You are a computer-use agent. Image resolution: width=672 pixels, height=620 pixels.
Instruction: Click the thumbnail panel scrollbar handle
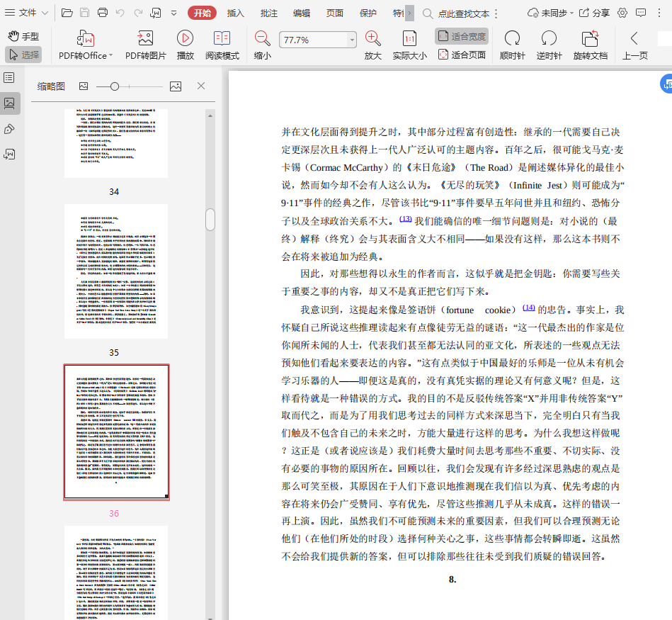point(210,220)
